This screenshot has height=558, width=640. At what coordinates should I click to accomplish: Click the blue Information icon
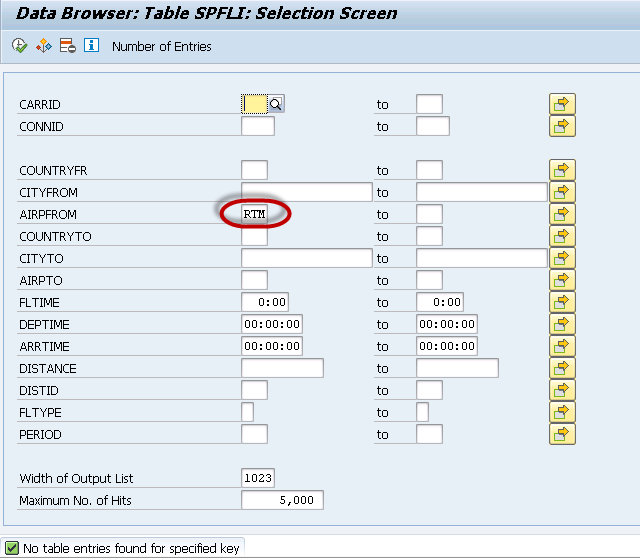click(x=91, y=45)
